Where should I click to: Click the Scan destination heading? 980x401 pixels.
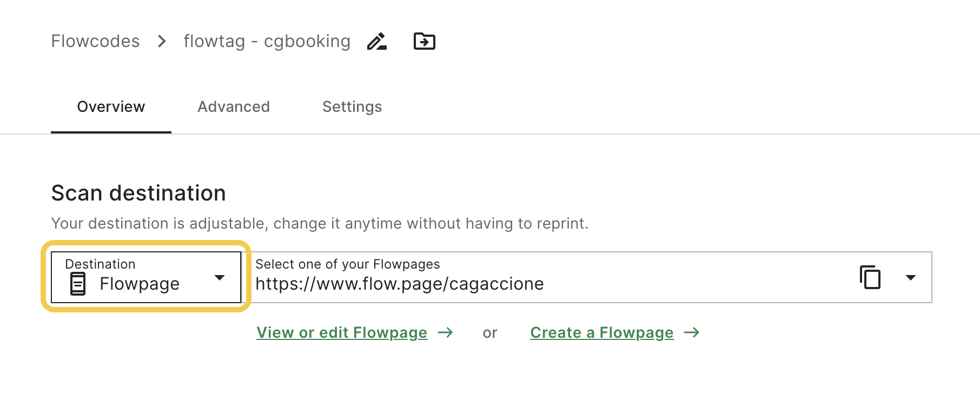(138, 193)
